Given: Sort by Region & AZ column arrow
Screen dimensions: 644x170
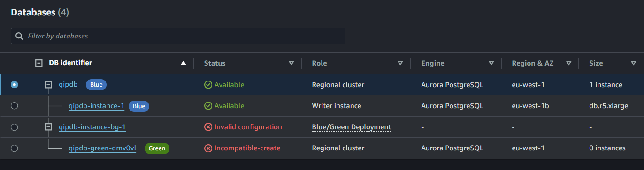Looking at the screenshot, I should click(568, 63).
